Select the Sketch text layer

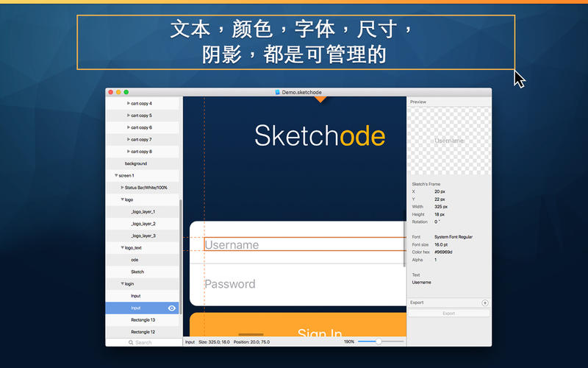pos(143,272)
